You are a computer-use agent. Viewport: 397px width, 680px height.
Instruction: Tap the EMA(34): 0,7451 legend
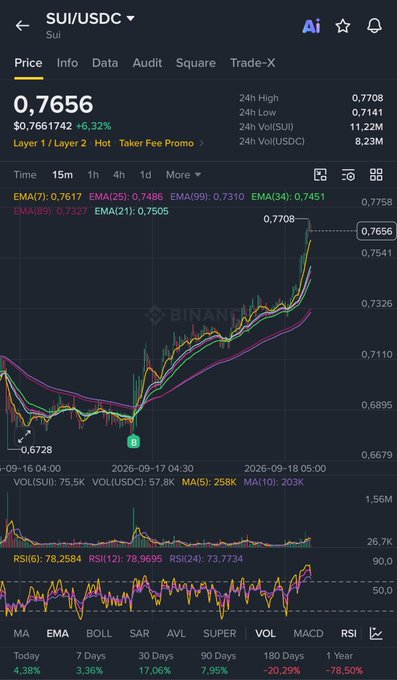tap(288, 197)
